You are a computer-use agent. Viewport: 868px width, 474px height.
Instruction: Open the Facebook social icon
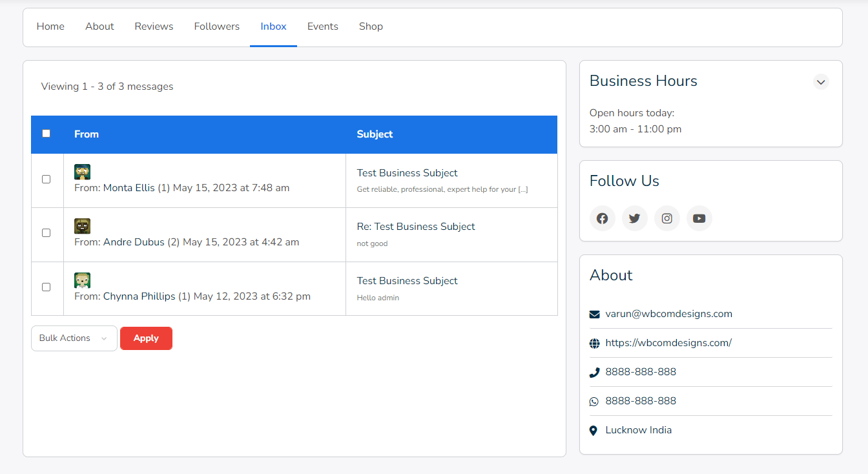click(x=602, y=218)
